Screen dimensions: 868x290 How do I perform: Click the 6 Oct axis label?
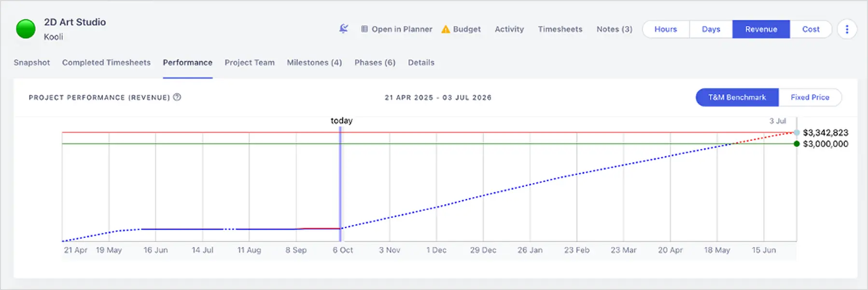[343, 250]
